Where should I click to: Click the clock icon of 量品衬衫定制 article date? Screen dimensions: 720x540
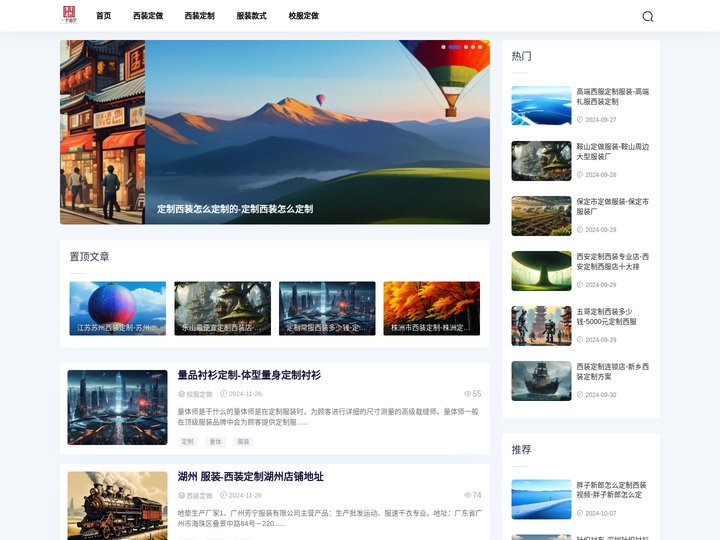click(x=224, y=394)
